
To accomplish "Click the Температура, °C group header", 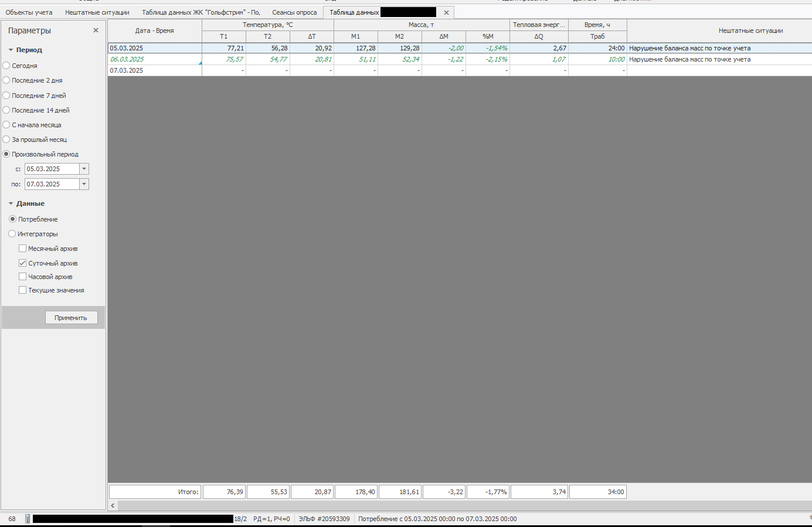I will coord(268,25).
